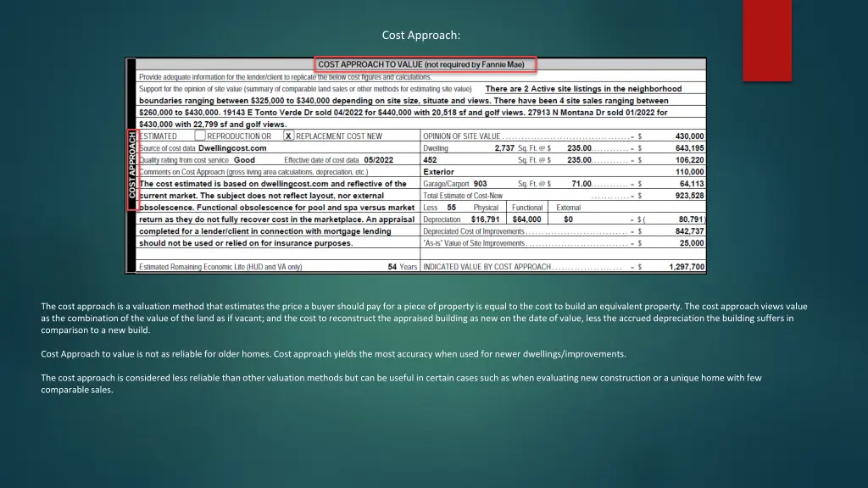Click paragraph 'considered less reliable than other valuation methods'
This screenshot has height=488, width=868.
(x=401, y=384)
